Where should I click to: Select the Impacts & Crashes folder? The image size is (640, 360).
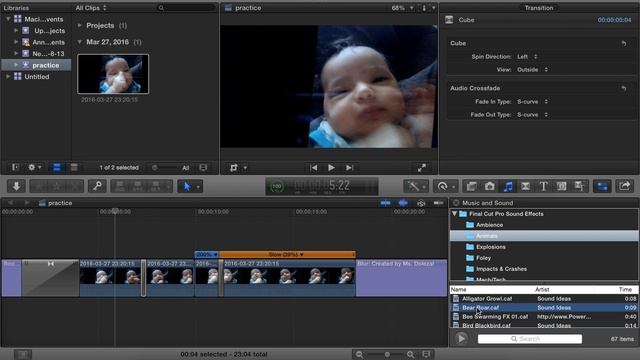coord(496,269)
